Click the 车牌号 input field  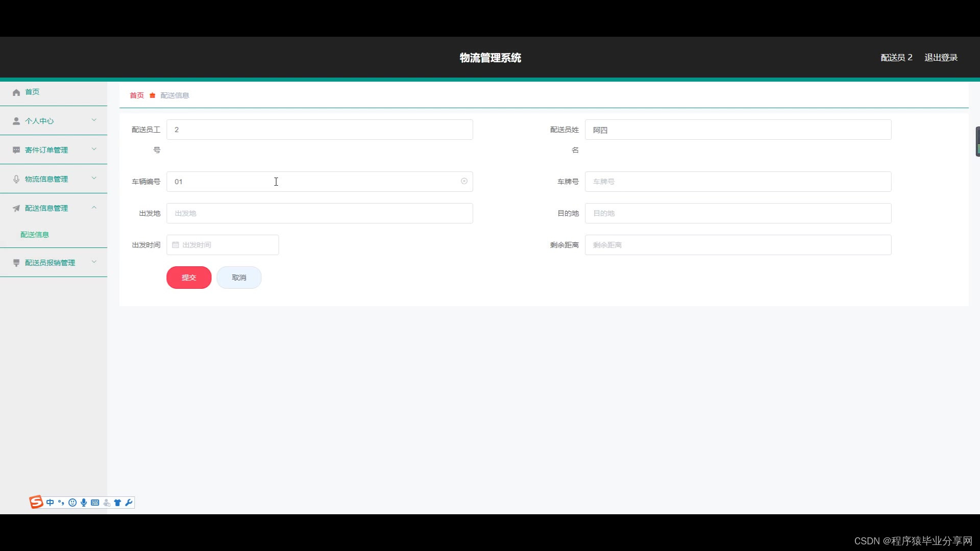coord(738,182)
